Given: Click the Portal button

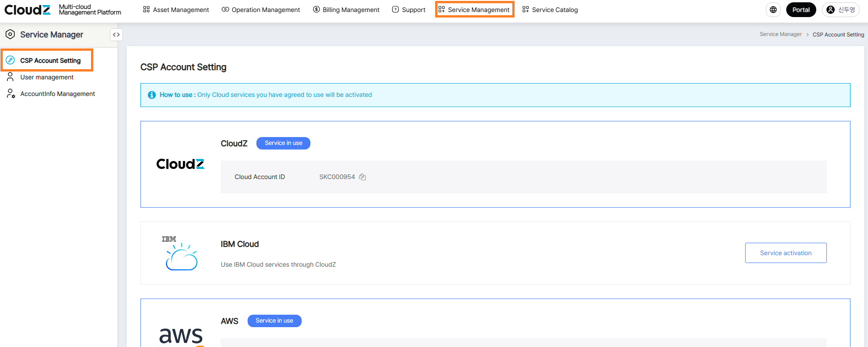Looking at the screenshot, I should [801, 10].
